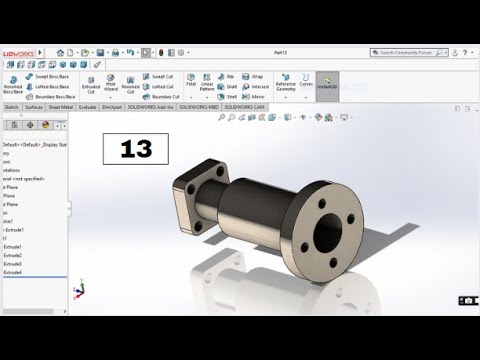Image resolution: width=480 pixels, height=360 pixels.
Task: Click the Curves tool
Action: [306, 80]
